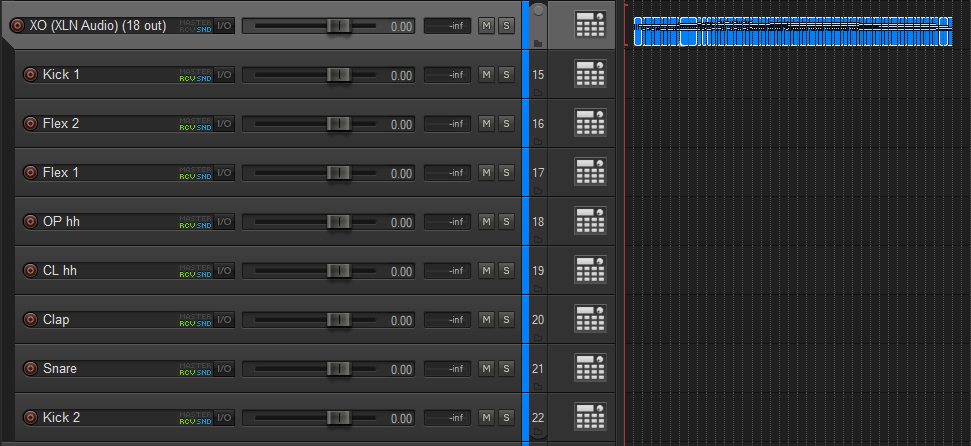This screenshot has height=446, width=971.
Task: Open I/O routing for Flex 2
Action: coord(224,124)
